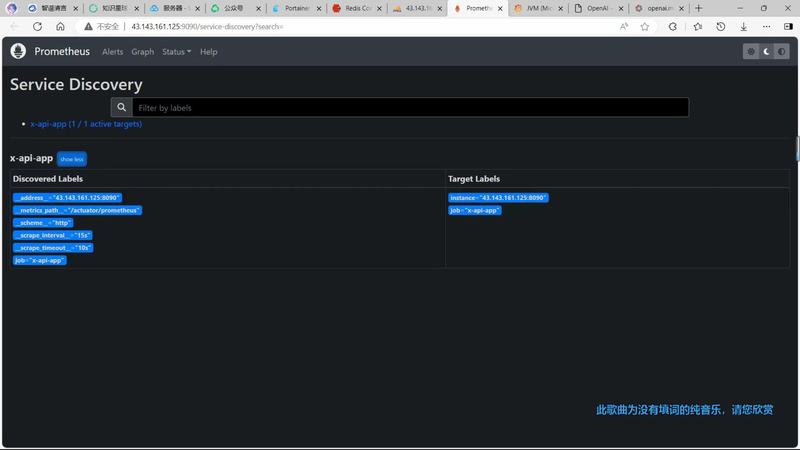Select the browser-preferred theme contrast icon
Image resolution: width=800 pixels, height=450 pixels.
pos(782,52)
